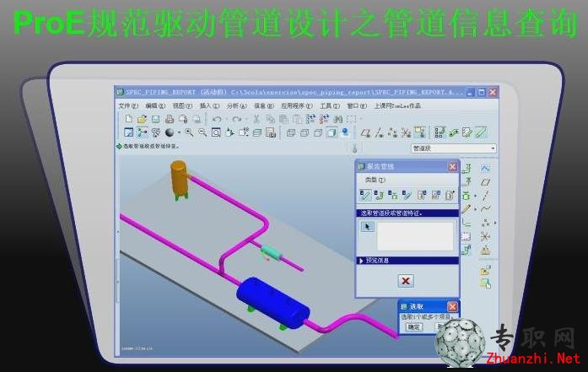Open the Tools menu
The height and width of the screenshot is (372, 588).
pyautogui.click(x=330, y=105)
